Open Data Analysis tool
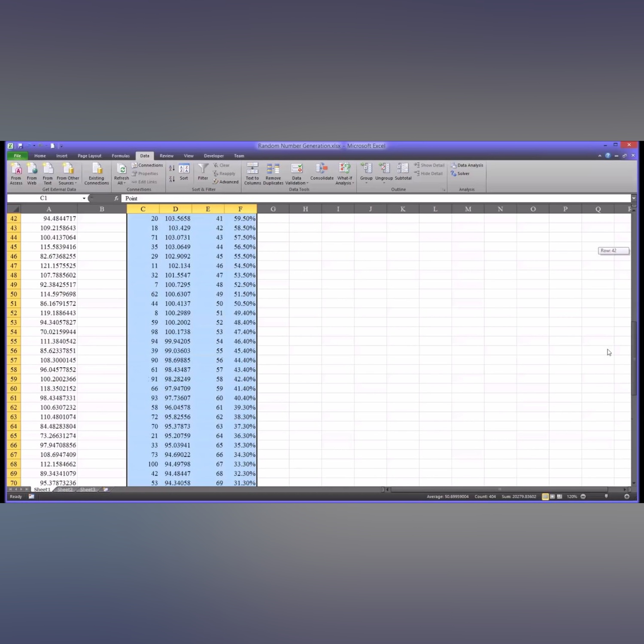 467,165
